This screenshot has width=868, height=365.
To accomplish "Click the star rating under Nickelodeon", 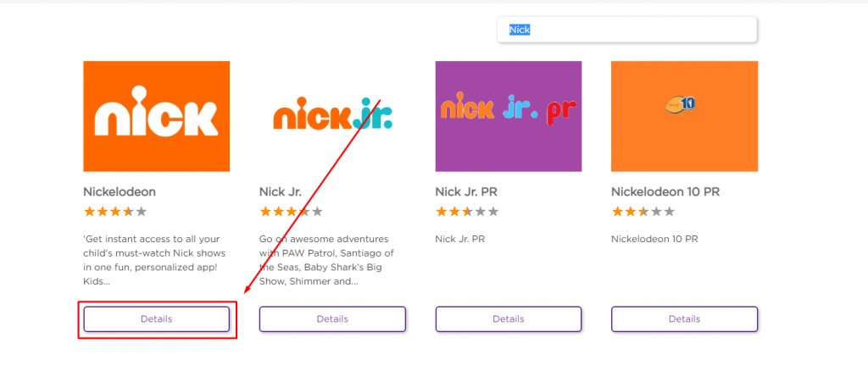I will click(115, 211).
